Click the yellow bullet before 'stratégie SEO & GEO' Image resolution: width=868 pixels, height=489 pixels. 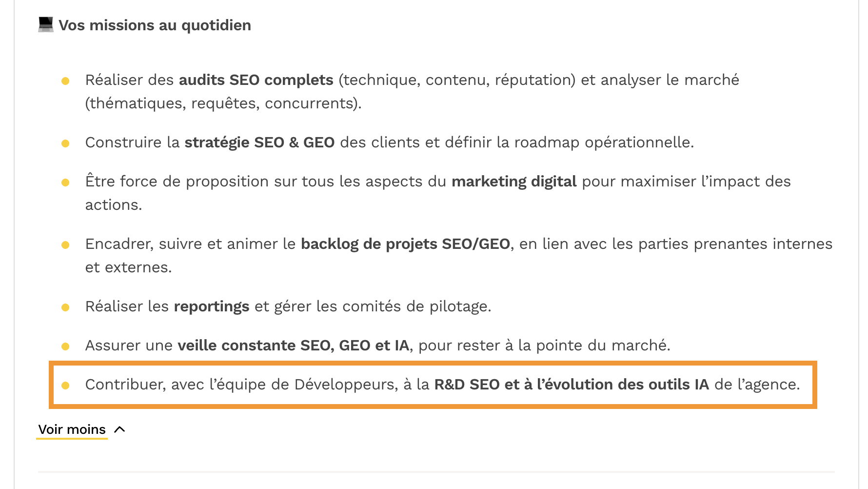coord(66,143)
